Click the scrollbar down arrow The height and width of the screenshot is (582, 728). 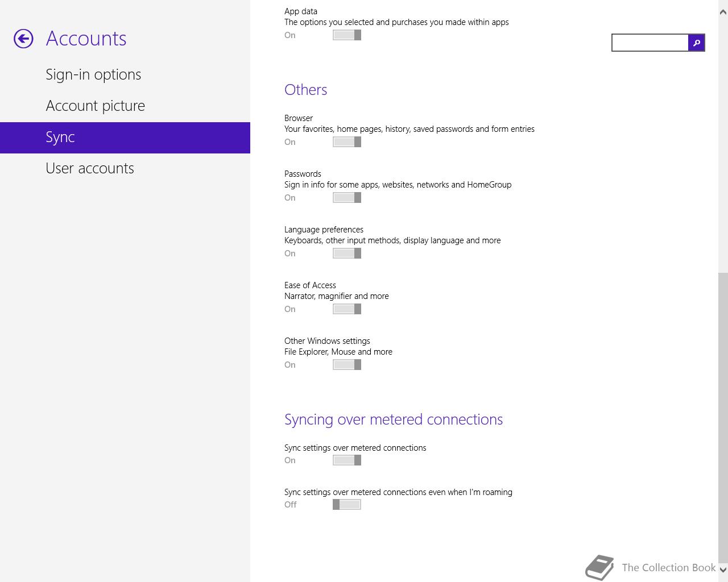[x=723, y=568]
